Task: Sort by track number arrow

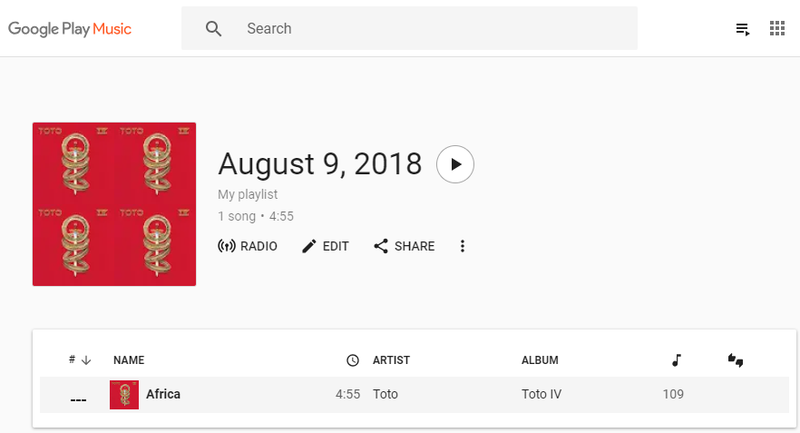Action: click(86, 360)
